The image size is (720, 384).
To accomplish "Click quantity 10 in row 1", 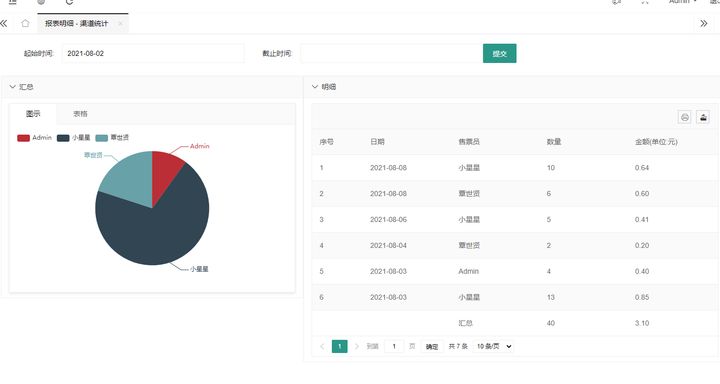I will click(x=551, y=168).
